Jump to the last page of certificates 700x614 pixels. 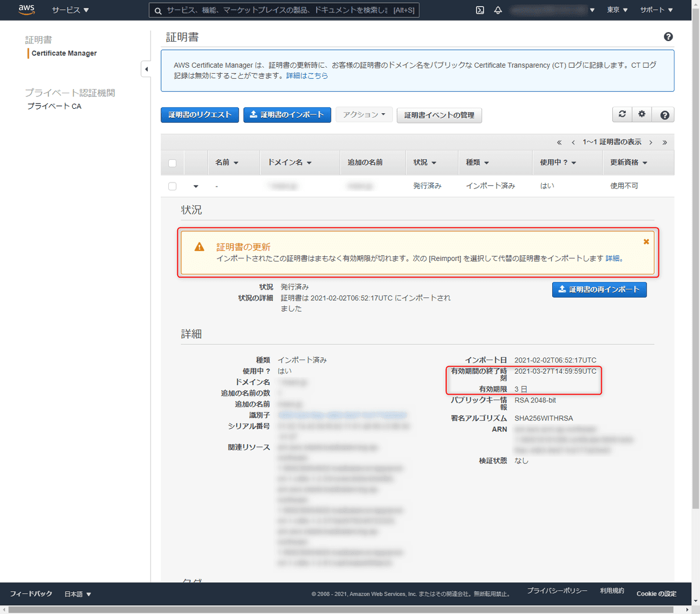pos(664,142)
